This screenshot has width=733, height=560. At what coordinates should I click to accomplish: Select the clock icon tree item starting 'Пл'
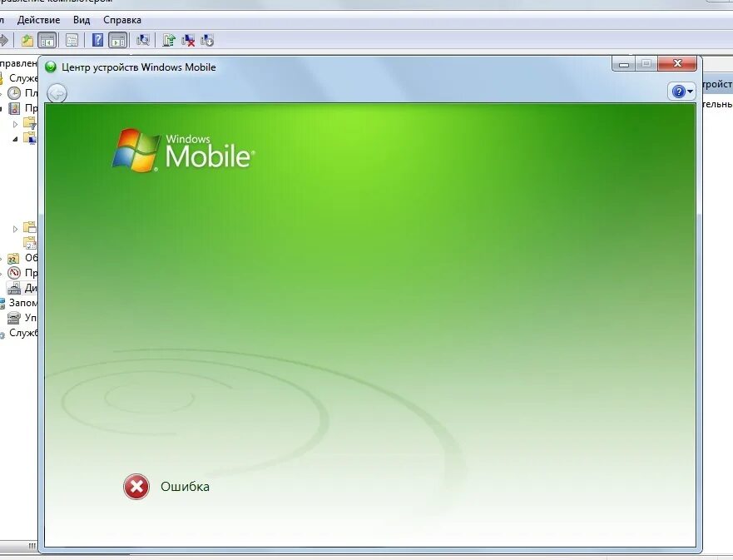tap(22, 93)
